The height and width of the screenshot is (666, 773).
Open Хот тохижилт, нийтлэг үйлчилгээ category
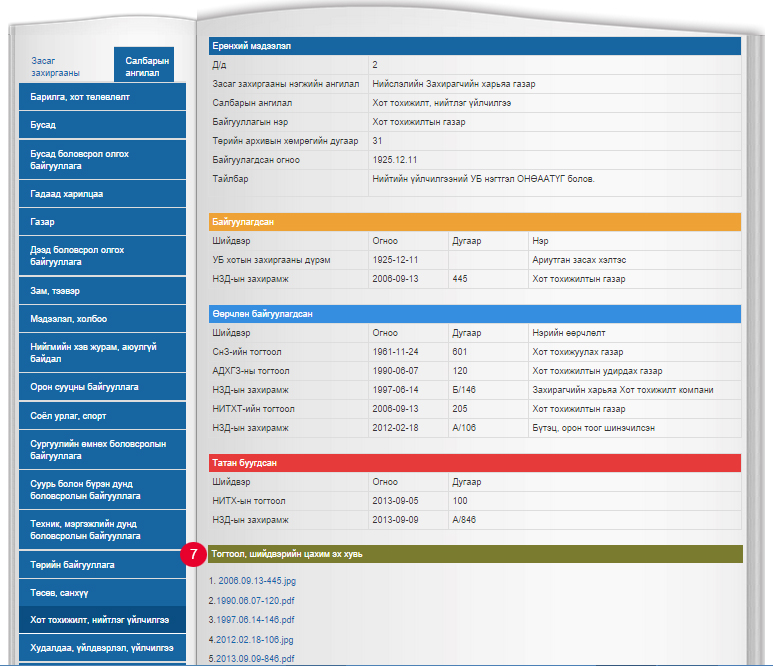100,621
